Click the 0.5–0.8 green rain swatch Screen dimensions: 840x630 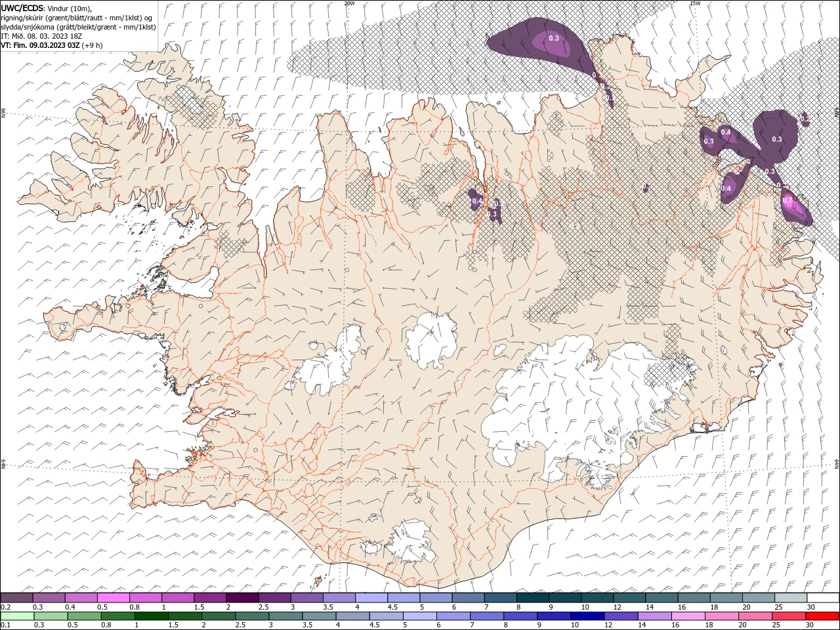84,616
